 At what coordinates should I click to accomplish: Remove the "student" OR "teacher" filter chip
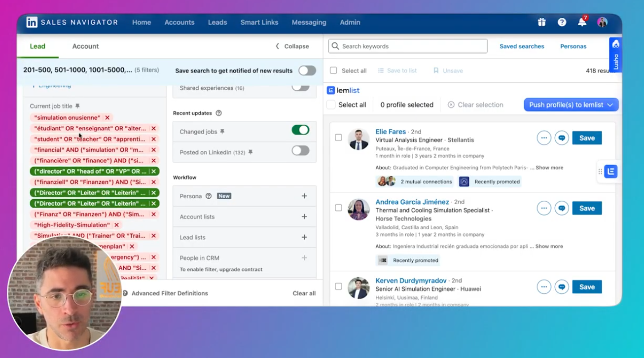tap(153, 139)
